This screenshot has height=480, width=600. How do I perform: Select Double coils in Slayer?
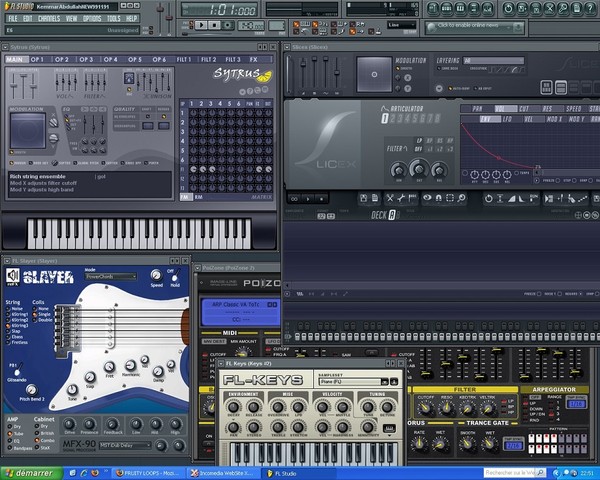click(42, 320)
